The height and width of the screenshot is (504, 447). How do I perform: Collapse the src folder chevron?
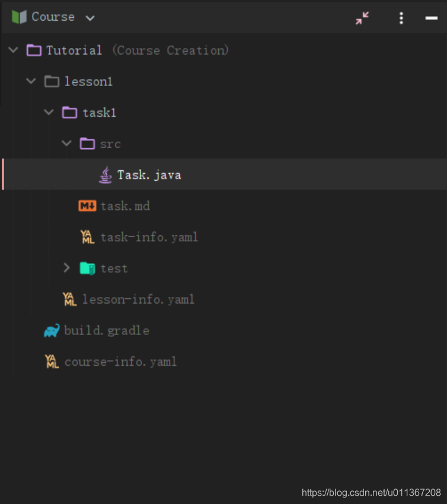[x=66, y=143]
